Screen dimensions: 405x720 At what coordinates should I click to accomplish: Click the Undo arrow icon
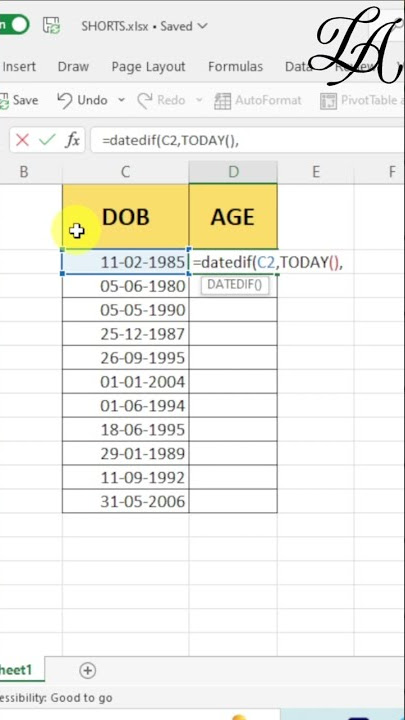tap(65, 100)
